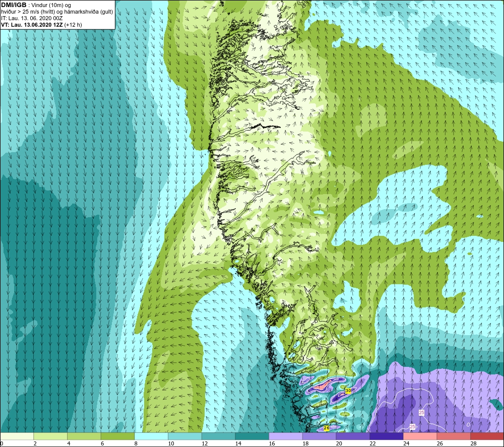
Task: Select the dark teal 14–16 m/s legend swatch
Action: (x=252, y=436)
